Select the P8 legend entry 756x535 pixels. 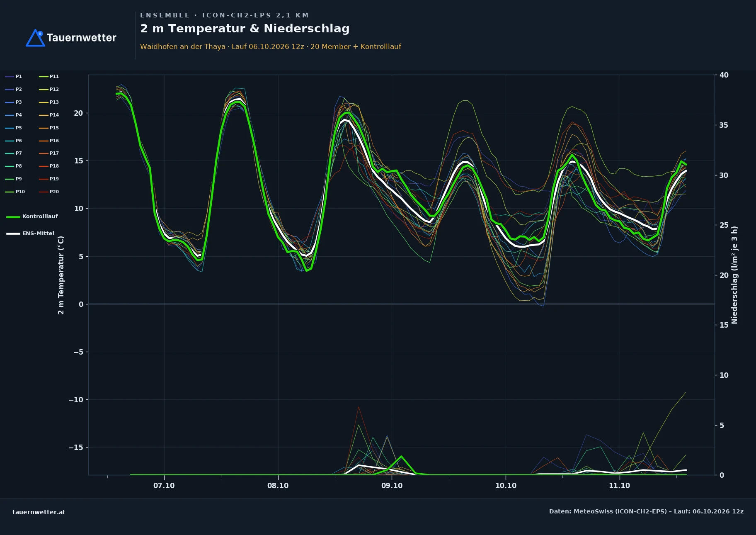[x=14, y=166]
